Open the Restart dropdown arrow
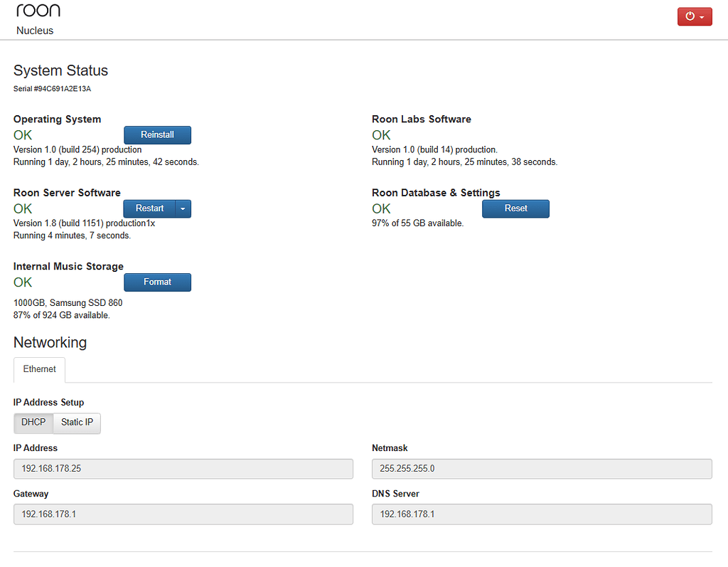The height and width of the screenshot is (567, 728). (x=183, y=208)
